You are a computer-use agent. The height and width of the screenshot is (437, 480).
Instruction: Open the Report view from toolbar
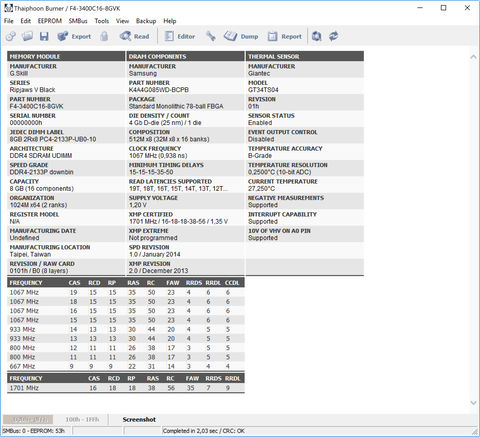284,36
